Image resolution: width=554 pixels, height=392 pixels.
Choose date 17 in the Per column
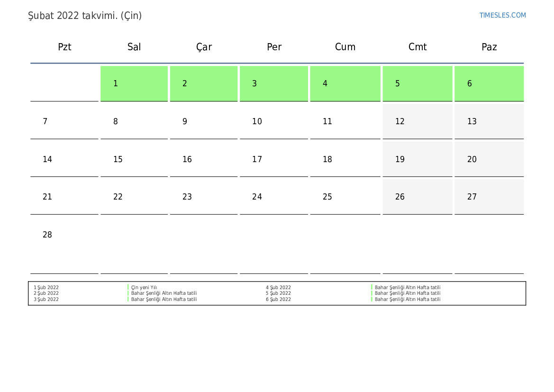273,159
